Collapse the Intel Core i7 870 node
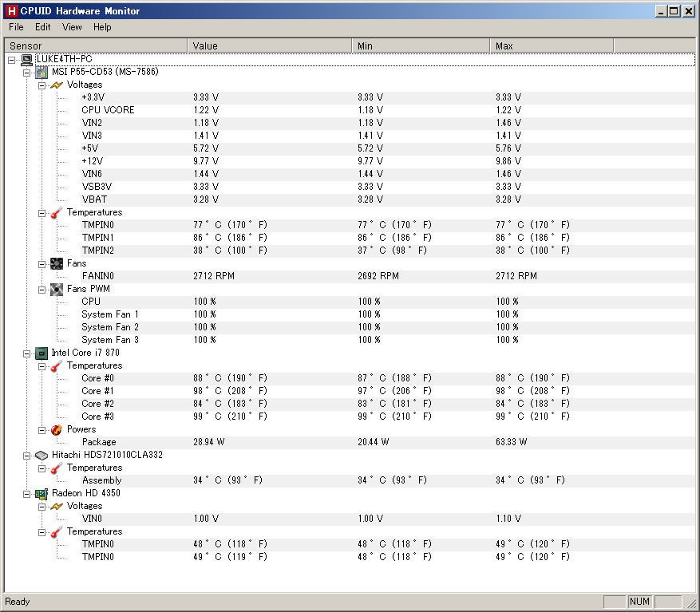The image size is (700, 612). (x=27, y=353)
